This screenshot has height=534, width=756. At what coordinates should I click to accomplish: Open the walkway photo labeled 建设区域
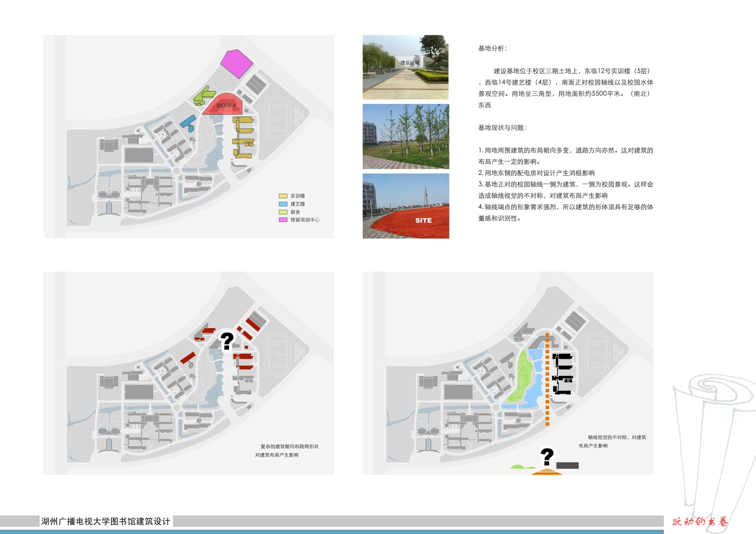(x=405, y=67)
